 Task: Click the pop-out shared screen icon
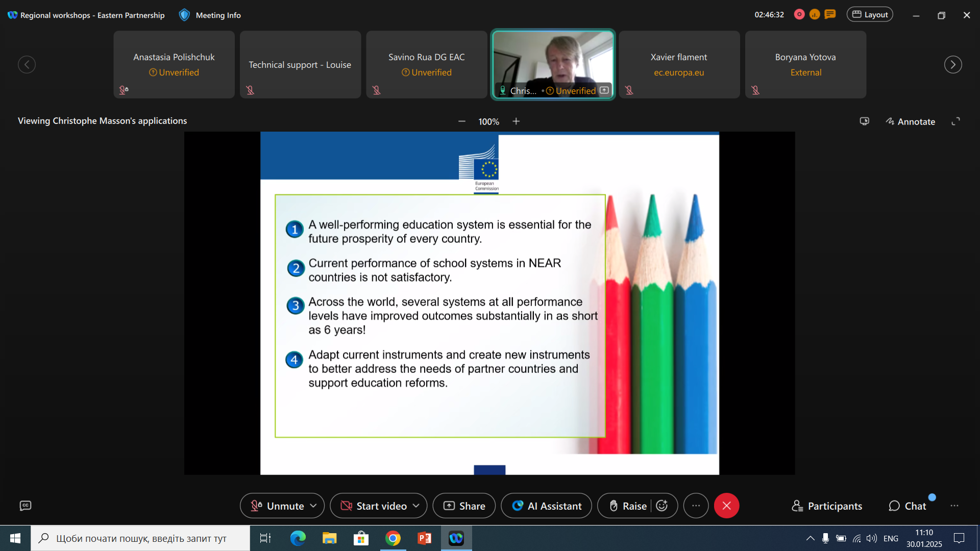coord(864,121)
